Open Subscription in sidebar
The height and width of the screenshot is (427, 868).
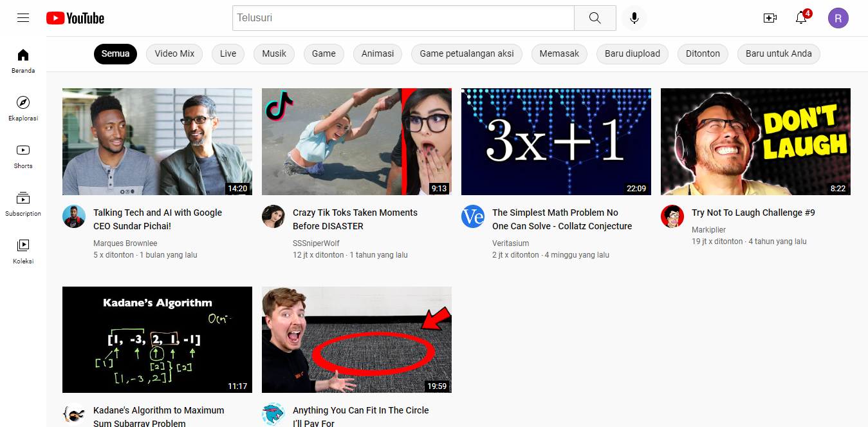[23, 204]
